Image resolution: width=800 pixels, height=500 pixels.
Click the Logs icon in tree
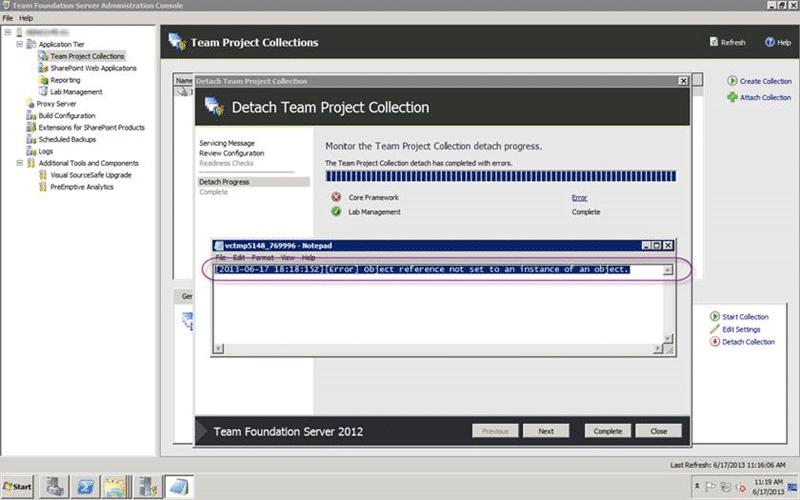(31, 152)
